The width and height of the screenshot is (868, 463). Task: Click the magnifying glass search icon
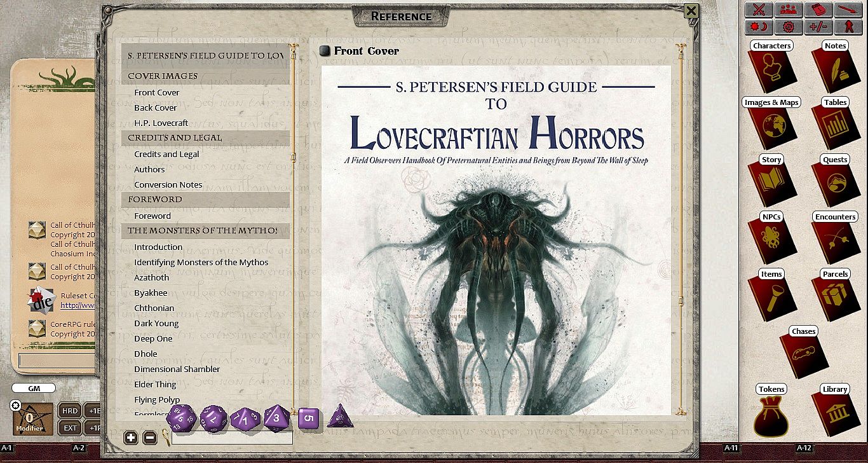[x=165, y=437]
